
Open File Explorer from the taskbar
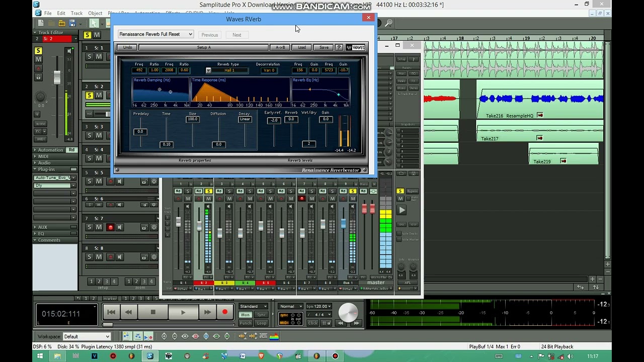[x=57, y=356]
